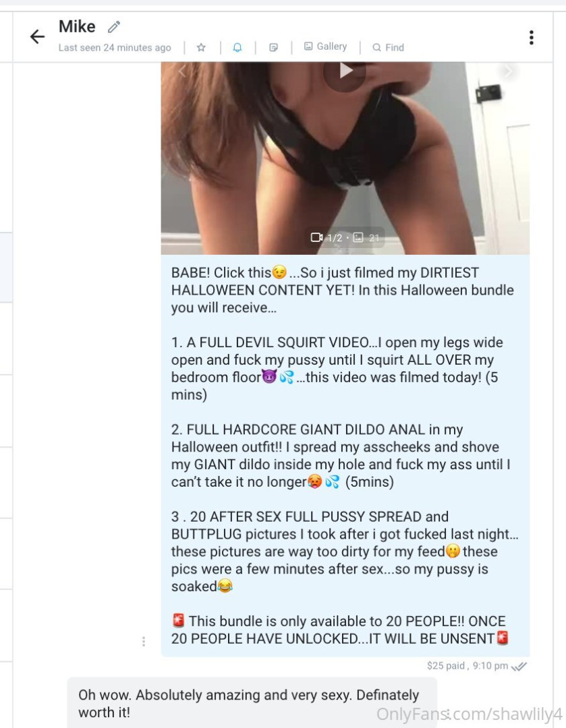
Task: Play the video attachment
Action: (345, 71)
